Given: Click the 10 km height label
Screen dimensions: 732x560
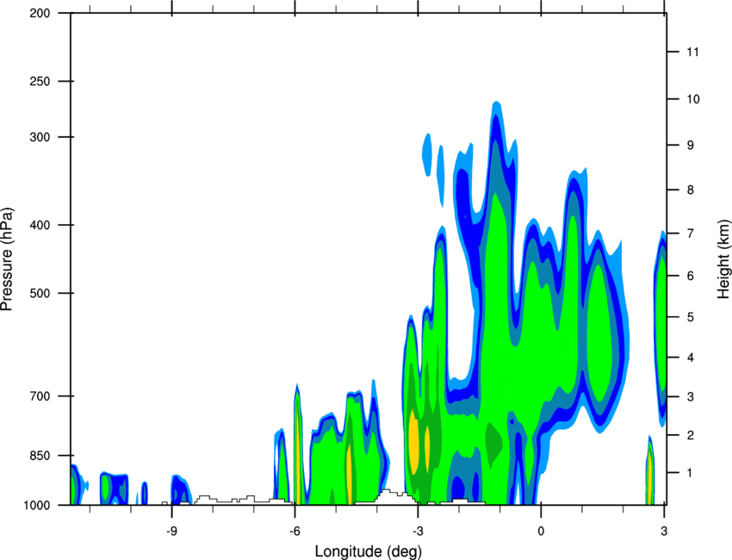Looking at the screenshot, I should 692,99.
